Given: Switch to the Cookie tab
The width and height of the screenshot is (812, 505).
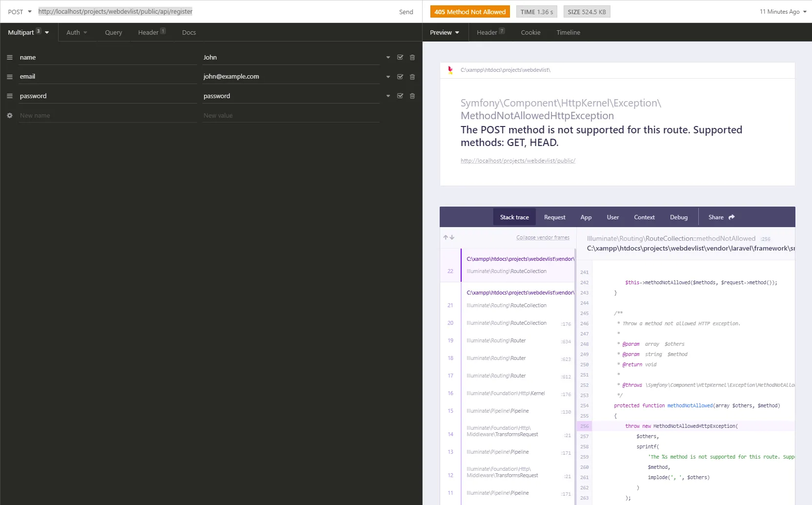Looking at the screenshot, I should tap(530, 33).
